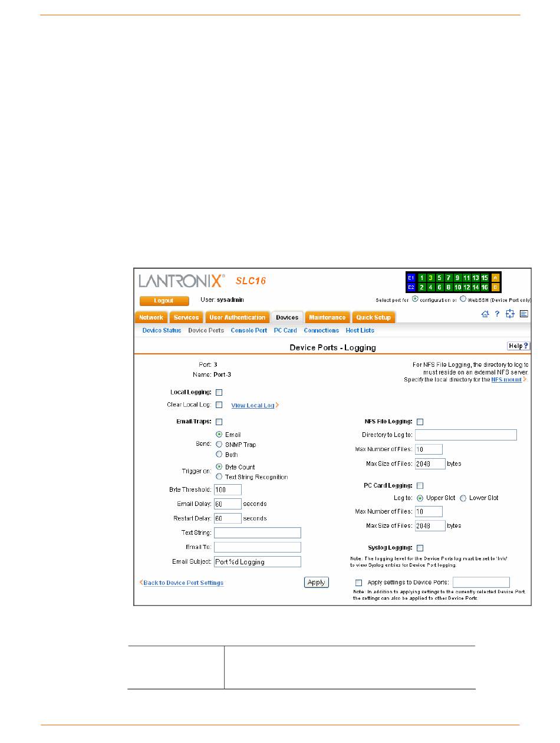Select port 1 in the port grid

[x=422, y=278]
